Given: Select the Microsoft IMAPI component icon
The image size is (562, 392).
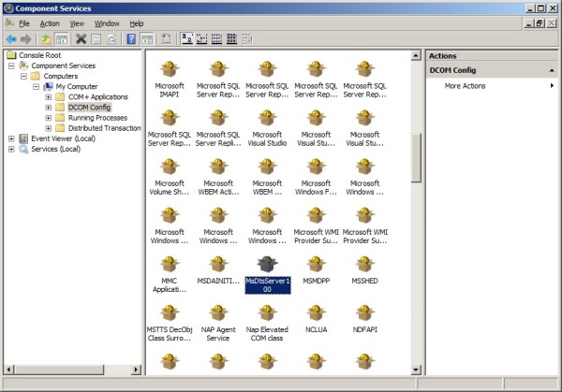Looking at the screenshot, I should point(170,69).
